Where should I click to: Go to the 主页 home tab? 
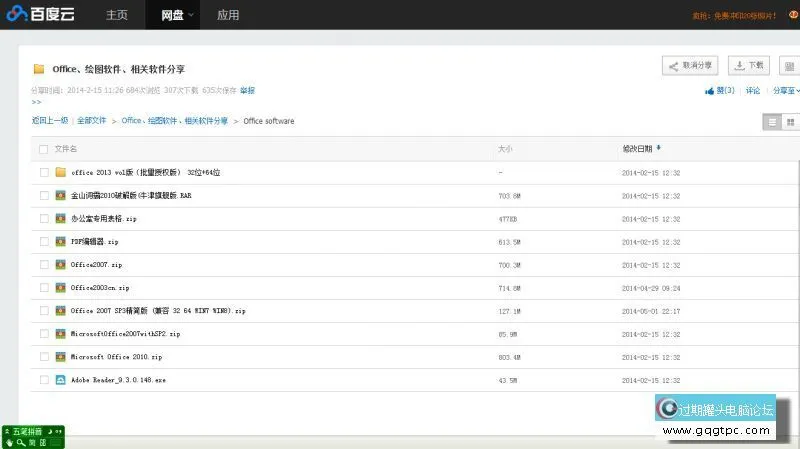pyautogui.click(x=117, y=15)
